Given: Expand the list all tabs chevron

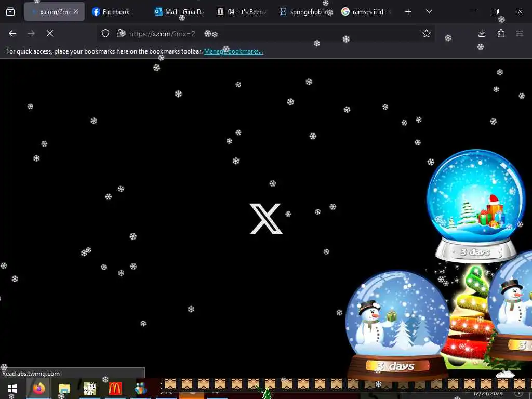Looking at the screenshot, I should (x=429, y=11).
